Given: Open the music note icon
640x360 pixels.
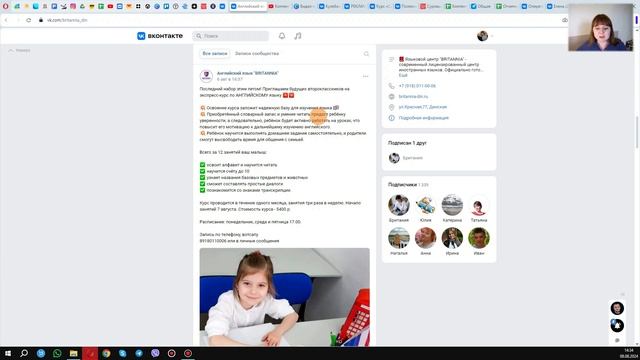Looking at the screenshot, I should pos(298,36).
